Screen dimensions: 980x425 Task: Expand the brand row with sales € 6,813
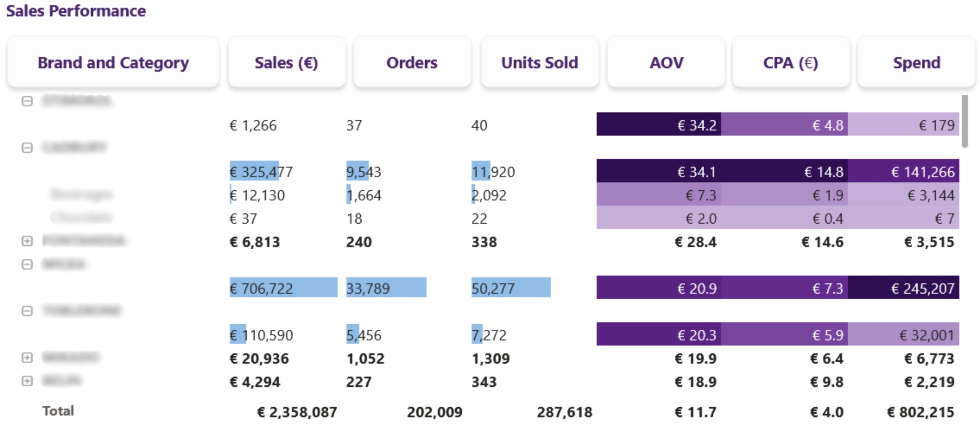(27, 241)
